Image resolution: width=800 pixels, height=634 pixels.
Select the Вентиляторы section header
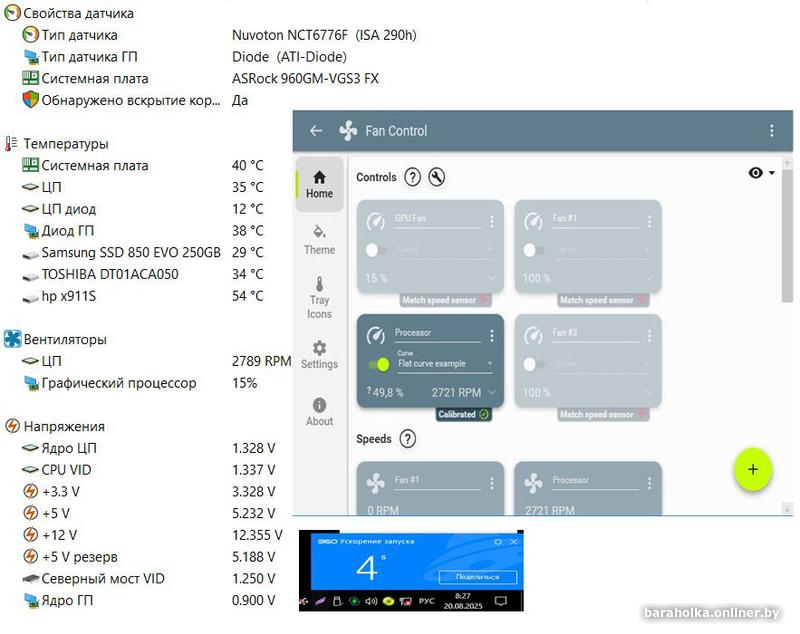click(56, 339)
